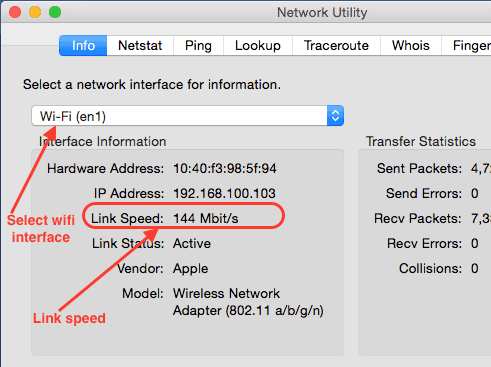The width and height of the screenshot is (491, 367).
Task: Click the Send Errors value 0
Action: pyautogui.click(x=475, y=193)
